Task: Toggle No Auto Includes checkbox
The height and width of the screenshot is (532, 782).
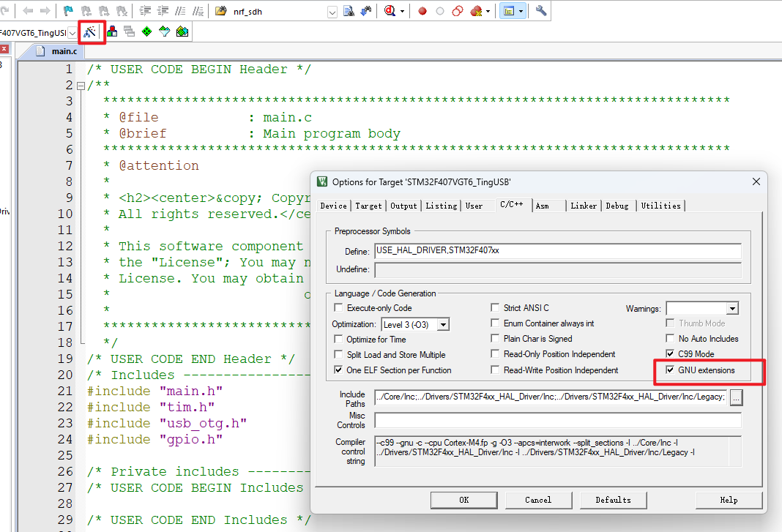Action: coord(670,339)
